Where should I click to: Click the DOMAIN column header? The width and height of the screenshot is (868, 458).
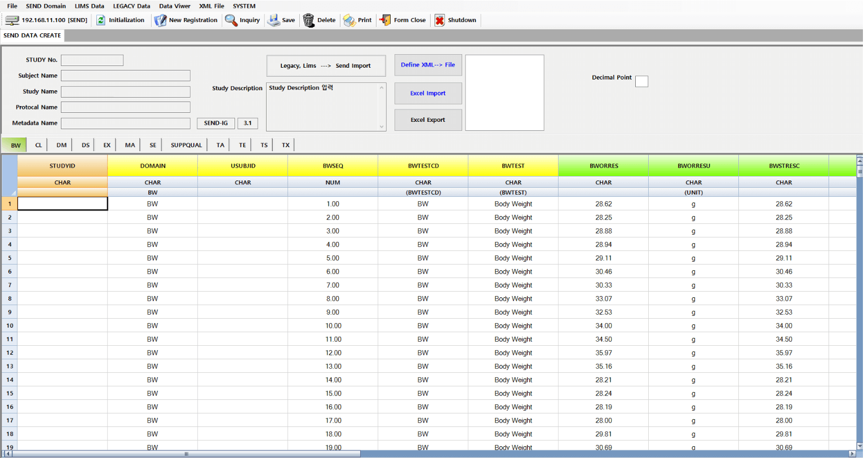pyautogui.click(x=153, y=166)
